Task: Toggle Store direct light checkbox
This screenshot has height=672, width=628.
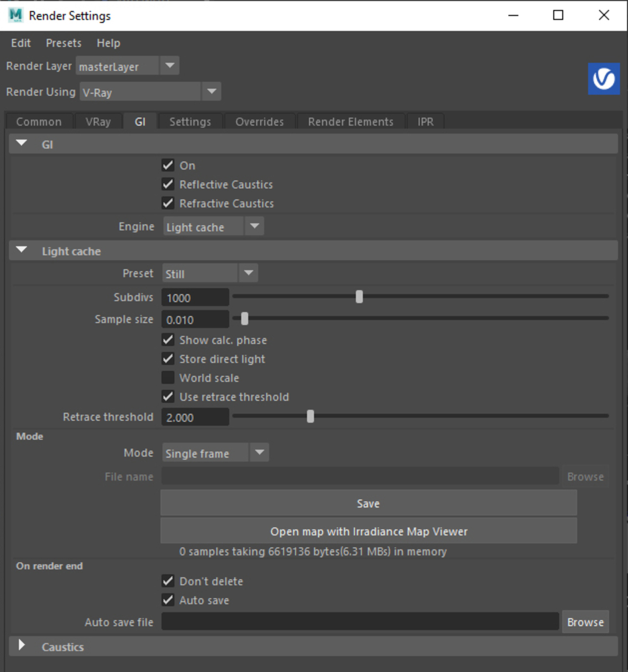Action: coord(168,359)
